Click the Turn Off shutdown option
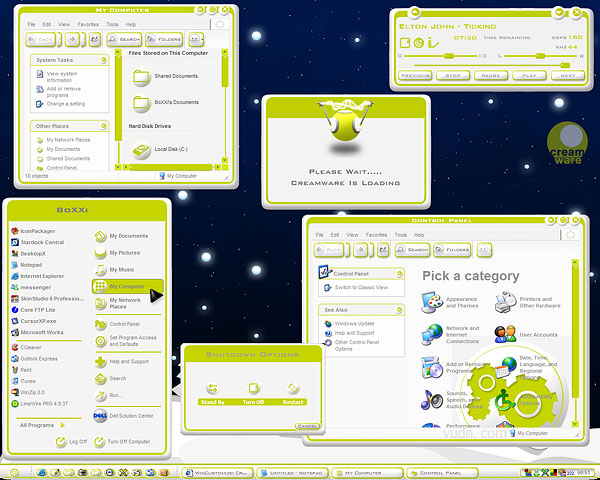Image resolution: width=600 pixels, height=480 pixels. tap(253, 393)
